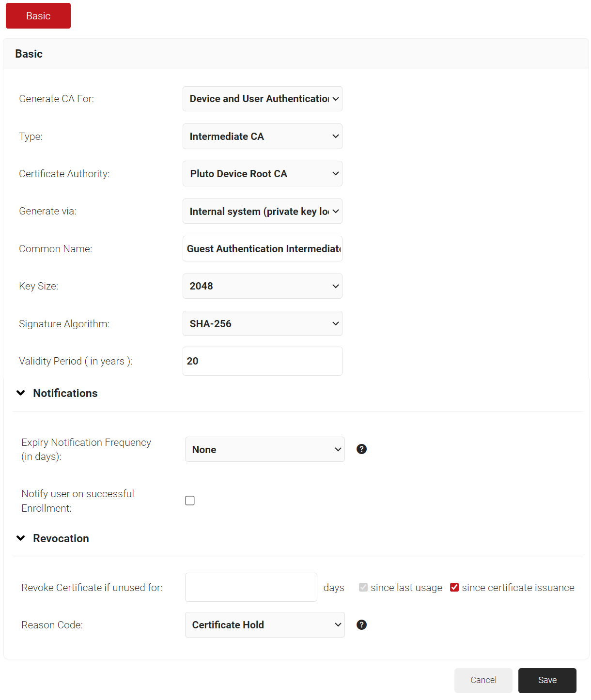Viewport: 591px width, 700px height.
Task: Click help icon beside Expiry Notification Frequency
Action: 361,449
